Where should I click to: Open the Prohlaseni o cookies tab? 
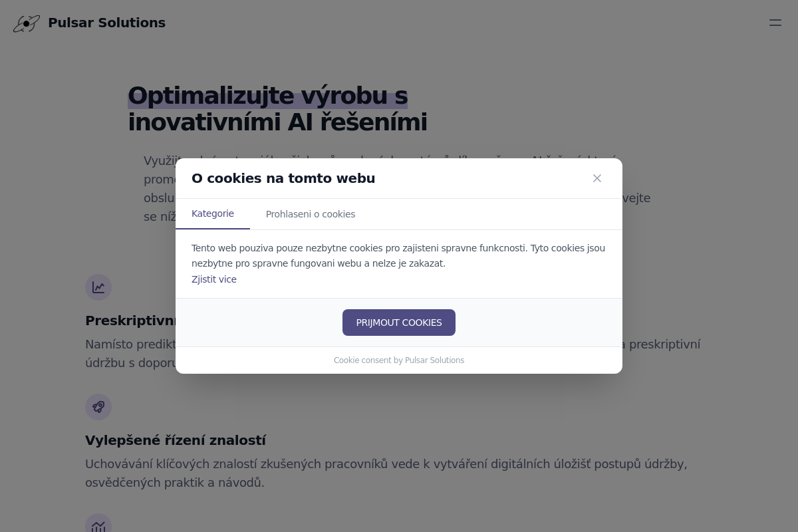pyautogui.click(x=311, y=214)
